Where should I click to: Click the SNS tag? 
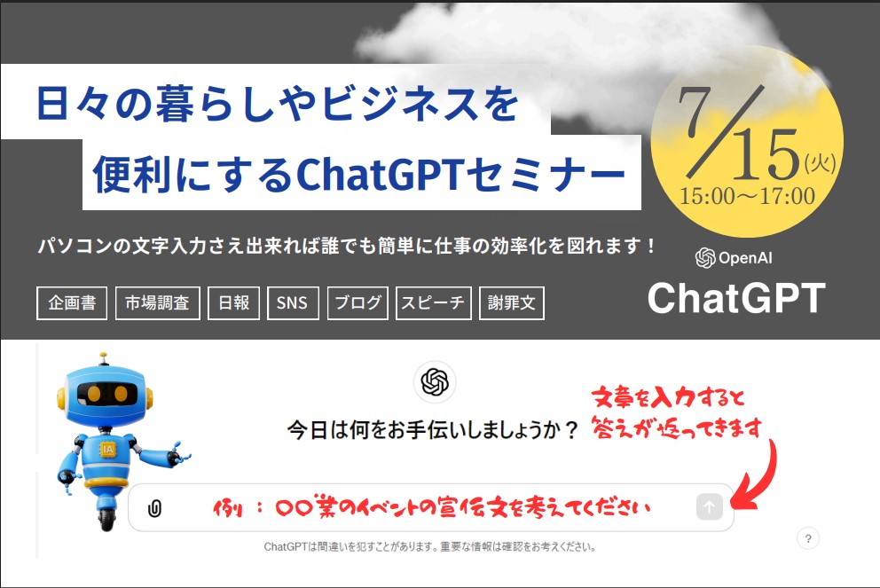pos(292,302)
